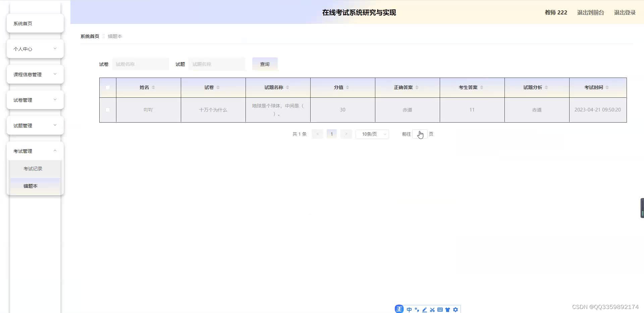Viewport: 644px width, 313px height.
Task: Click the IME logo icon in bottom toolbar
Action: [399, 309]
